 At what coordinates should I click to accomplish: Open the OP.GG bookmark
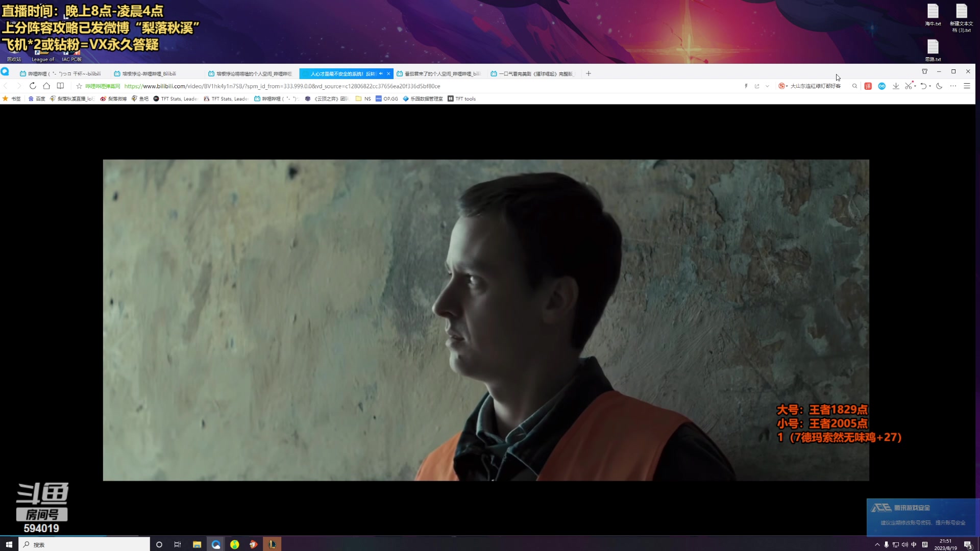click(x=386, y=98)
